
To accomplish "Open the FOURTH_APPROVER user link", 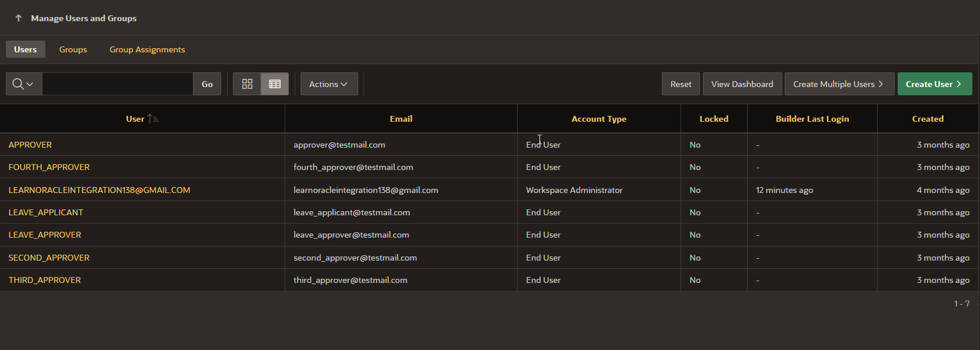I will (x=49, y=167).
